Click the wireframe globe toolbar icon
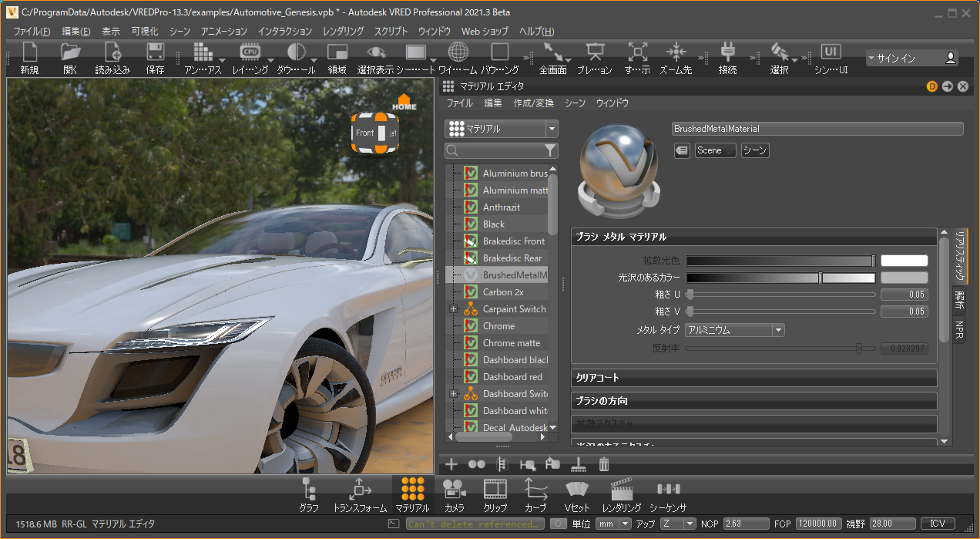Image resolution: width=980 pixels, height=539 pixels. 458,52
